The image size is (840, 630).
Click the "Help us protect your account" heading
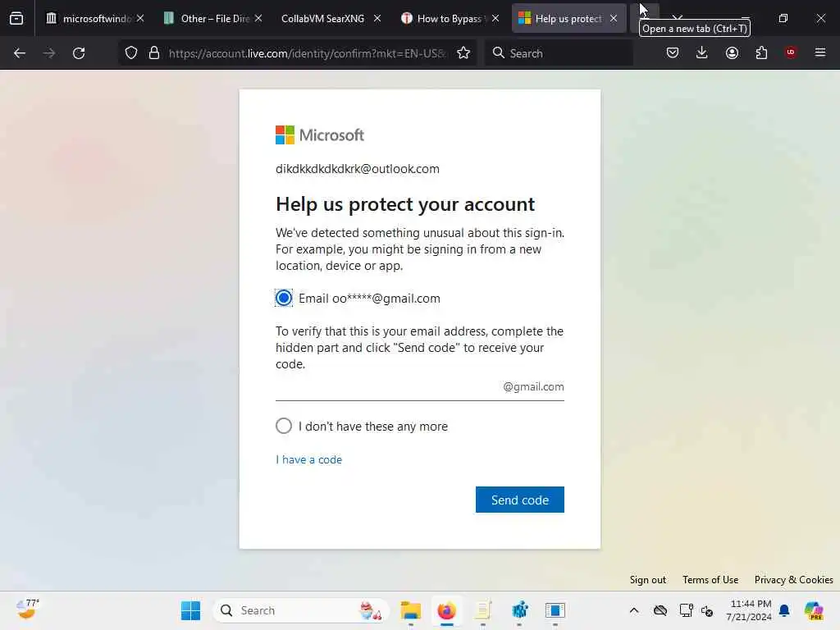[x=405, y=204]
